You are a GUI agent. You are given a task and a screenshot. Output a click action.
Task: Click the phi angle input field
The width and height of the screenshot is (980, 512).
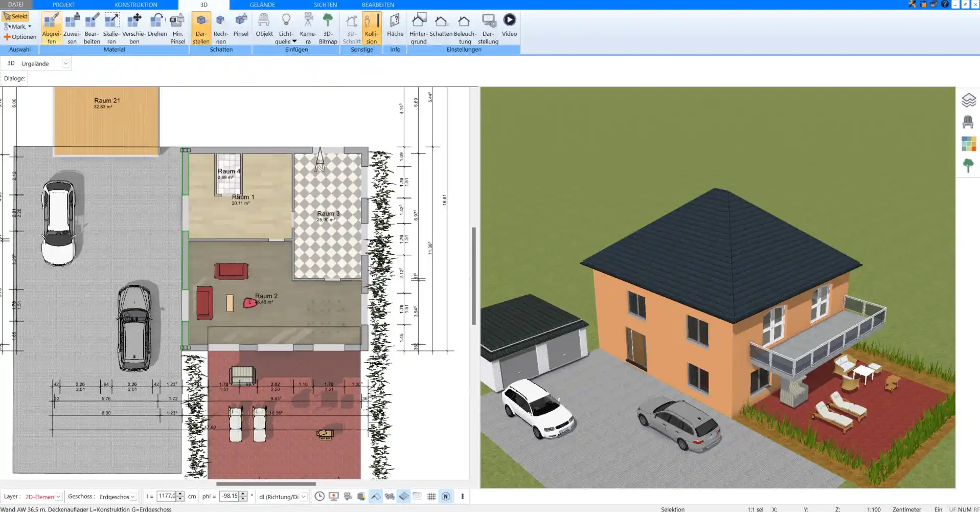pos(229,496)
